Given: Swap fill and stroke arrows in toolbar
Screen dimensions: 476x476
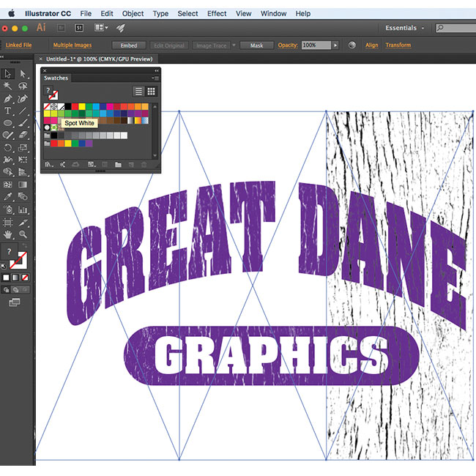Looking at the screenshot, I should (25, 245).
